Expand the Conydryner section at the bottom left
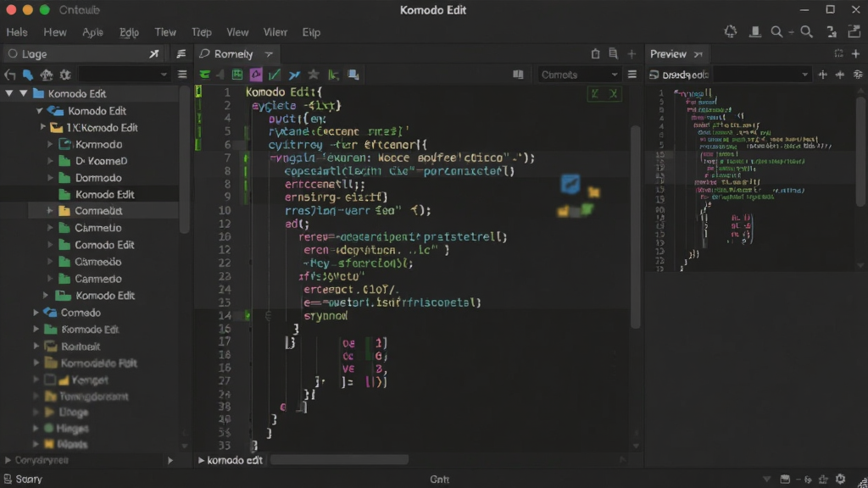 coord(8,460)
